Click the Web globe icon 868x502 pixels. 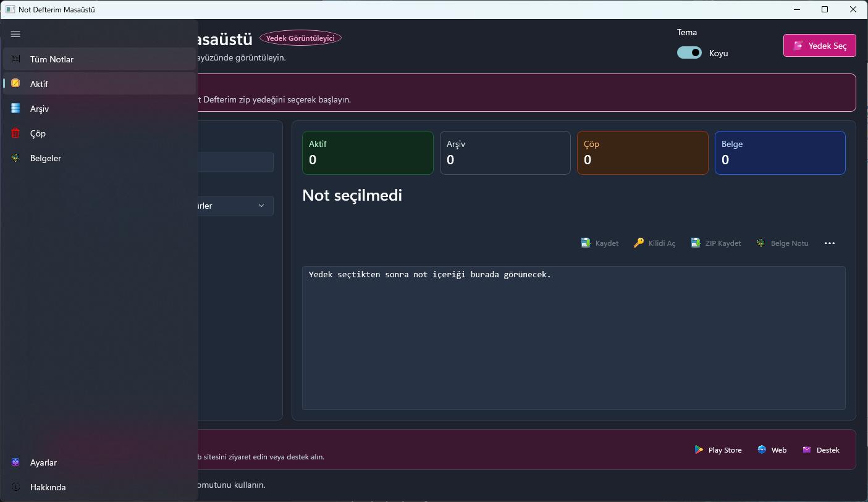[x=762, y=450]
